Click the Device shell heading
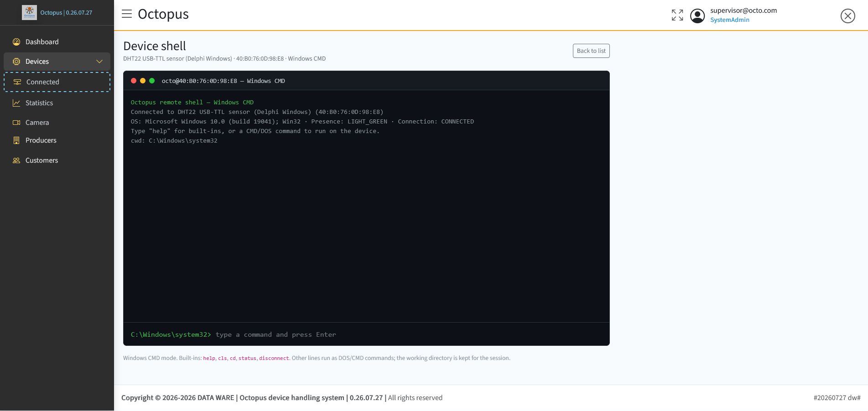Image resolution: width=868 pixels, height=411 pixels. click(155, 46)
